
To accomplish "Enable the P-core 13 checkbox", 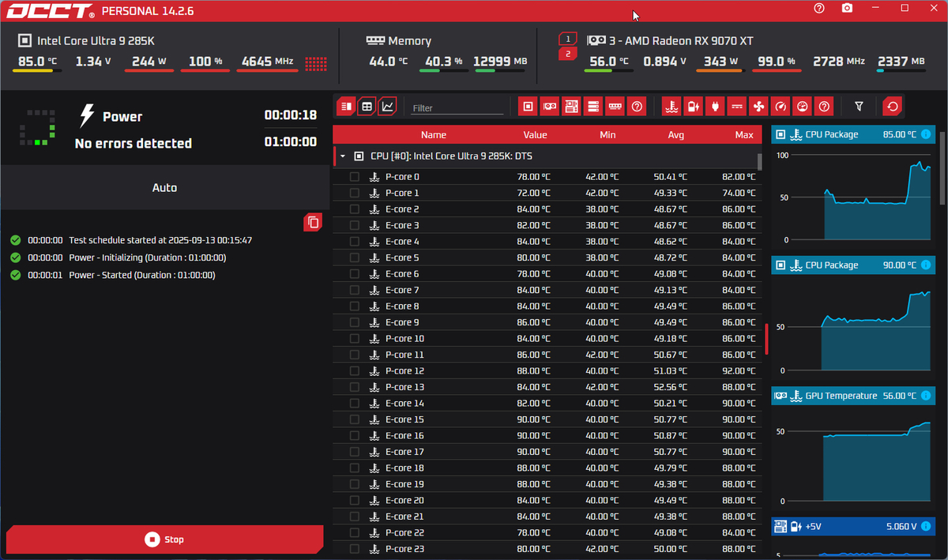I will pos(354,387).
